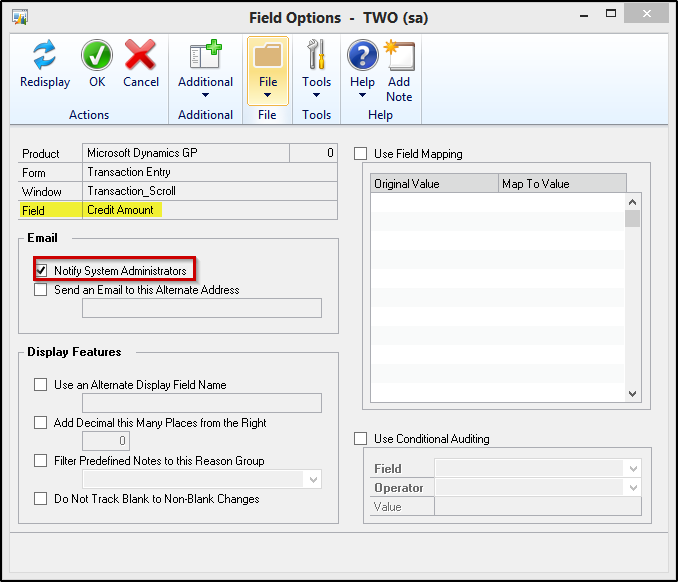Check Do Not Track Blank to Non-Blank Changes
The height and width of the screenshot is (582, 678).
tap(41, 499)
